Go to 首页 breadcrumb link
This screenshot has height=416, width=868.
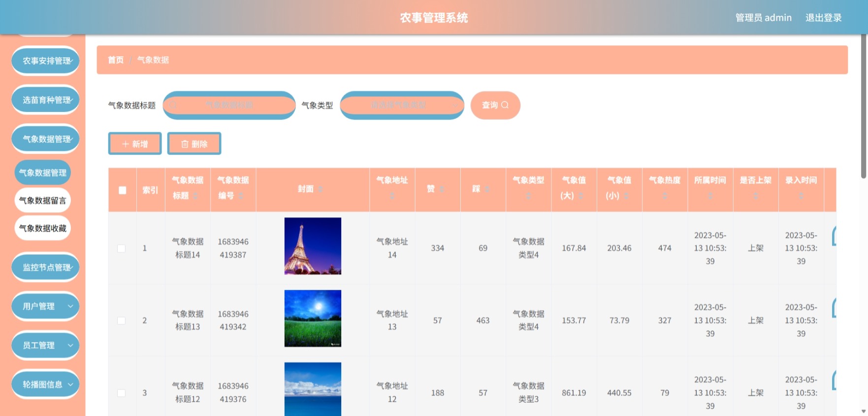tap(116, 60)
